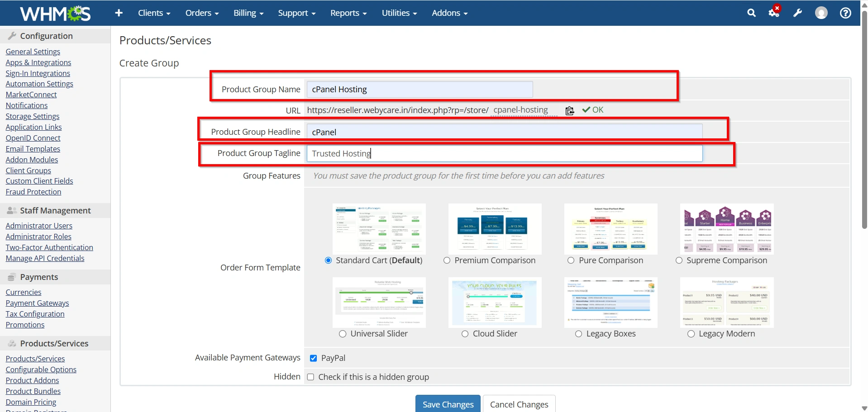This screenshot has width=868, height=412.
Task: Expand the Support menu
Action: tap(296, 13)
